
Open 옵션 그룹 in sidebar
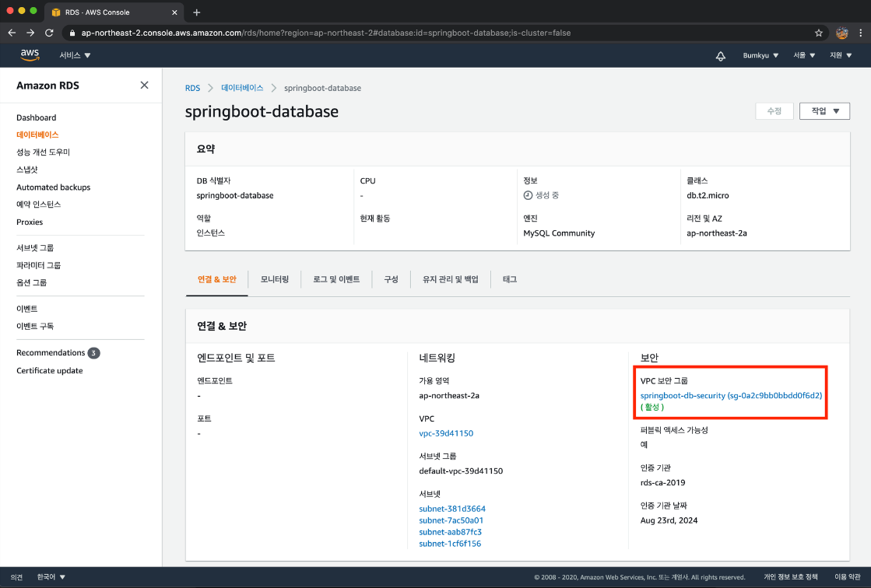pos(32,282)
